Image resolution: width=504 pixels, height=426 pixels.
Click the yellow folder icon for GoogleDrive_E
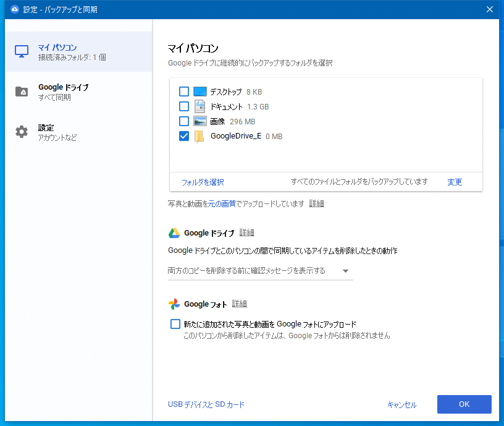199,136
